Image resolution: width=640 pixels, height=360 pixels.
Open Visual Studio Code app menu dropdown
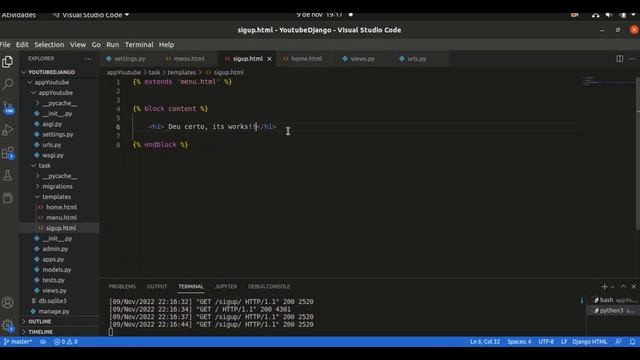pos(91,15)
